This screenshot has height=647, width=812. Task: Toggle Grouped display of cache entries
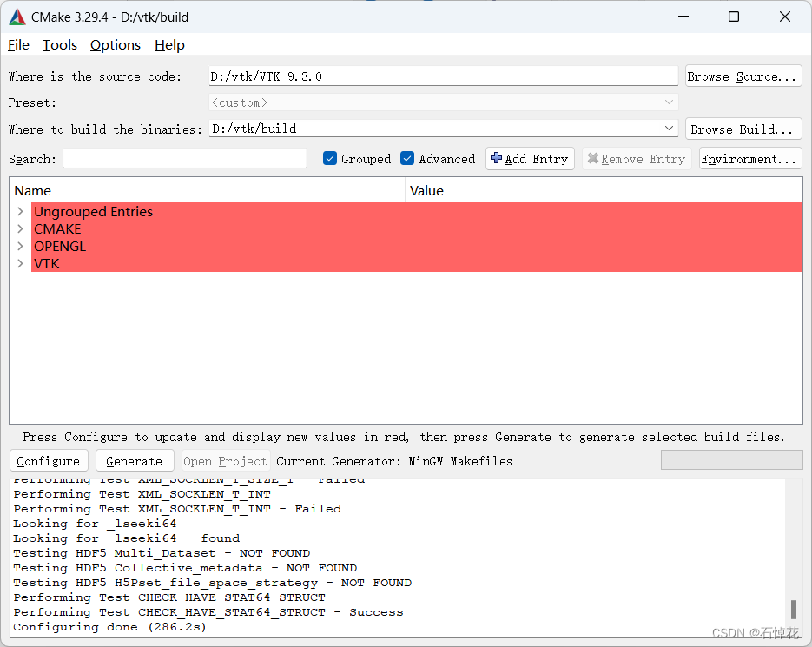tap(330, 159)
